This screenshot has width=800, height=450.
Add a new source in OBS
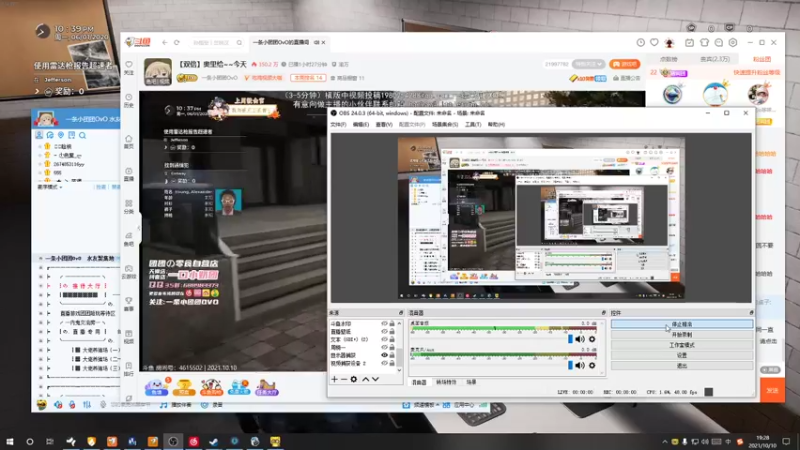pos(334,379)
